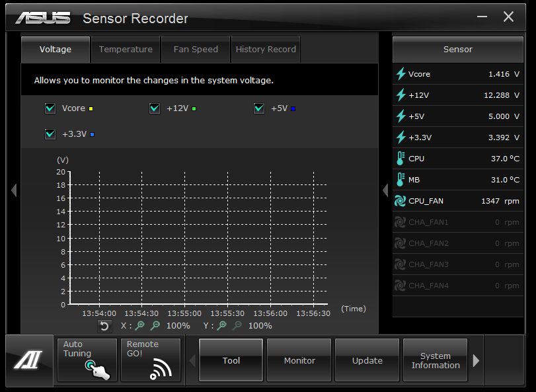The width and height of the screenshot is (536, 392).
Task: Click the yellow color square next to Vcore
Action: click(91, 108)
